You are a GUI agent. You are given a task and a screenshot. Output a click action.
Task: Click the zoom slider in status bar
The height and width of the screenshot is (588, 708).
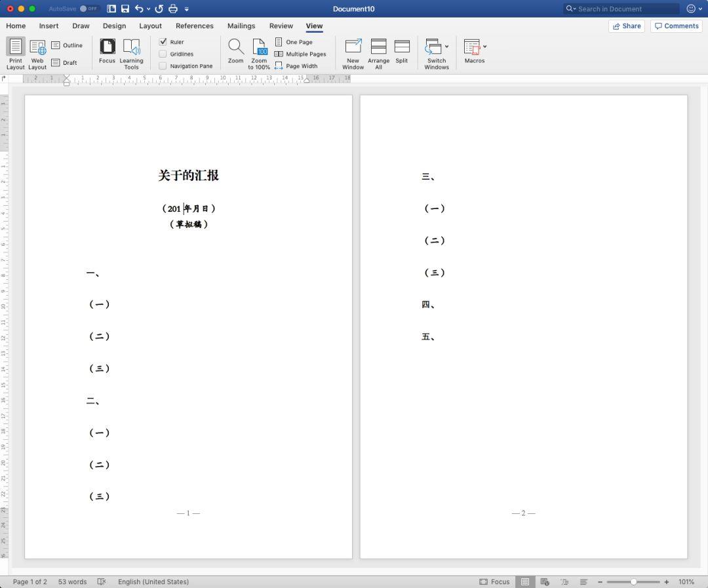[x=633, y=581]
